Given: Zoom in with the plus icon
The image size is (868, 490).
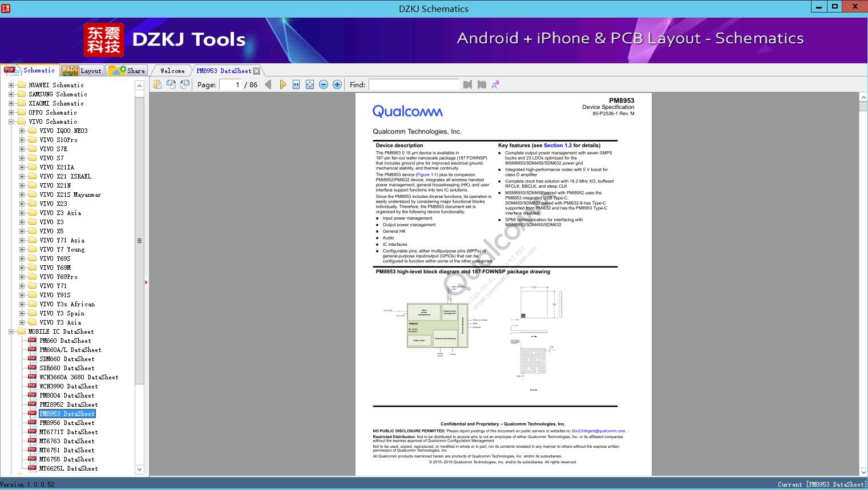Looking at the screenshot, I should point(337,84).
